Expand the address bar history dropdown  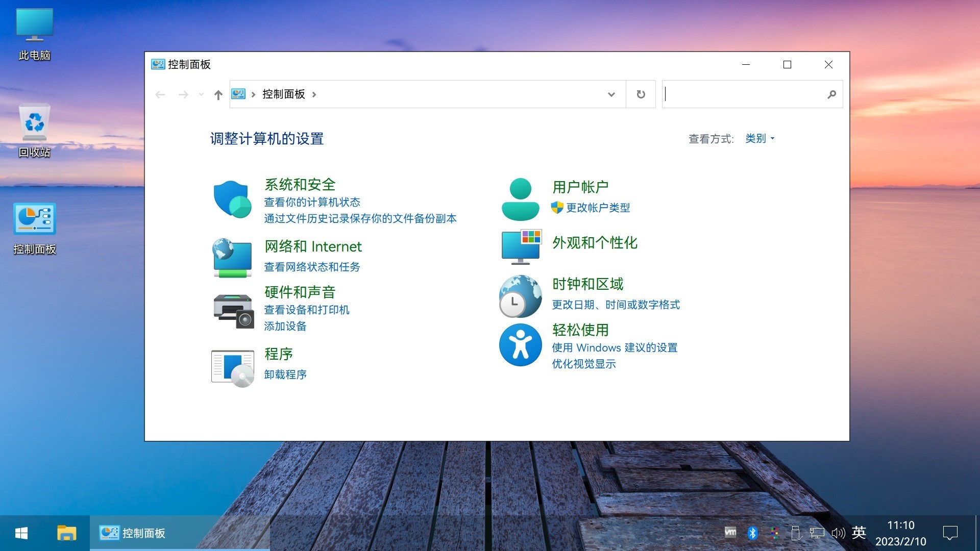click(x=611, y=94)
